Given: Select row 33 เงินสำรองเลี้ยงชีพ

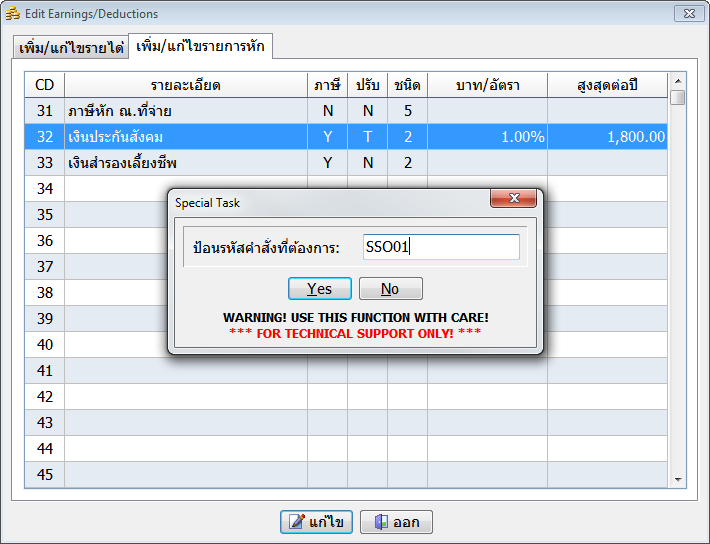Looking at the screenshot, I should point(185,163).
